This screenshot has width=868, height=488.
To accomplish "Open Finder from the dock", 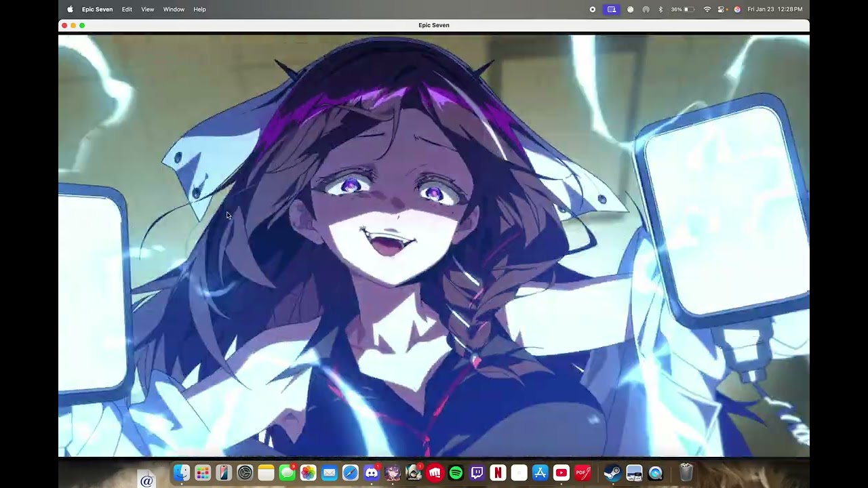I will click(181, 472).
